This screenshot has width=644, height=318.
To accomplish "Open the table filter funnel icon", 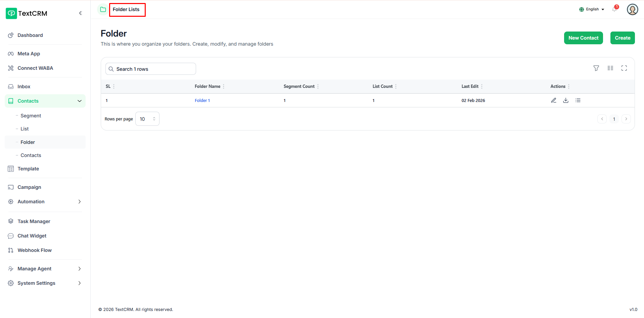I will pyautogui.click(x=596, y=68).
